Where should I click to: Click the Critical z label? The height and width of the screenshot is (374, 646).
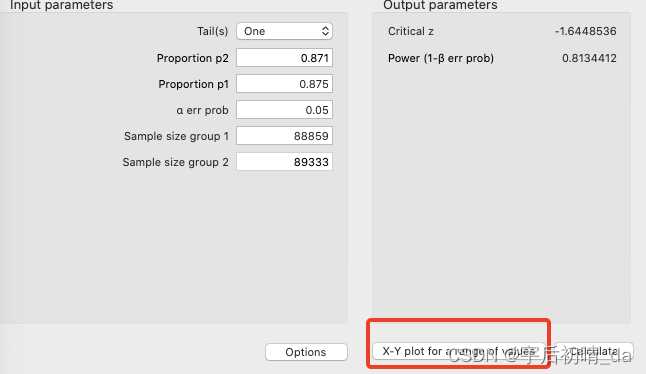[411, 31]
